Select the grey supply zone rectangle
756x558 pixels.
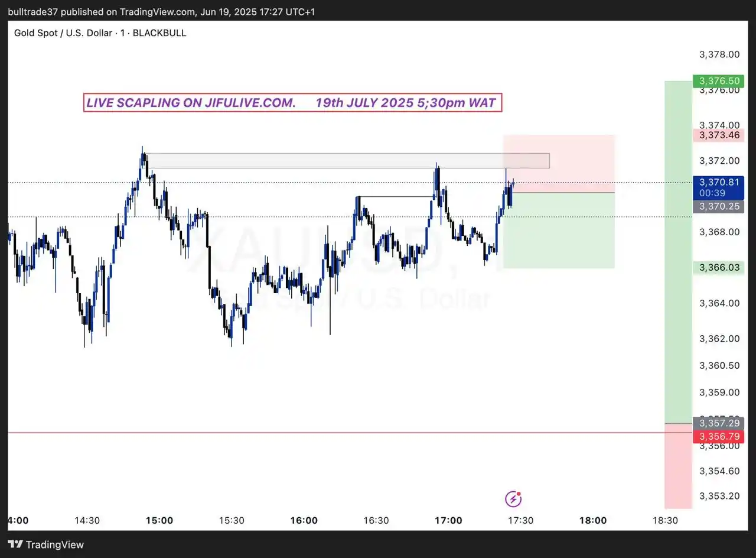coord(347,161)
